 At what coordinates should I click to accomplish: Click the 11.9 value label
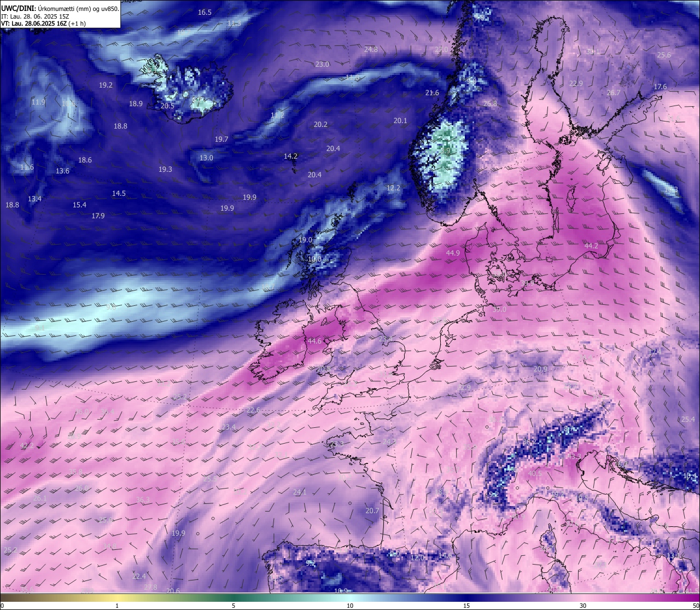38,102
